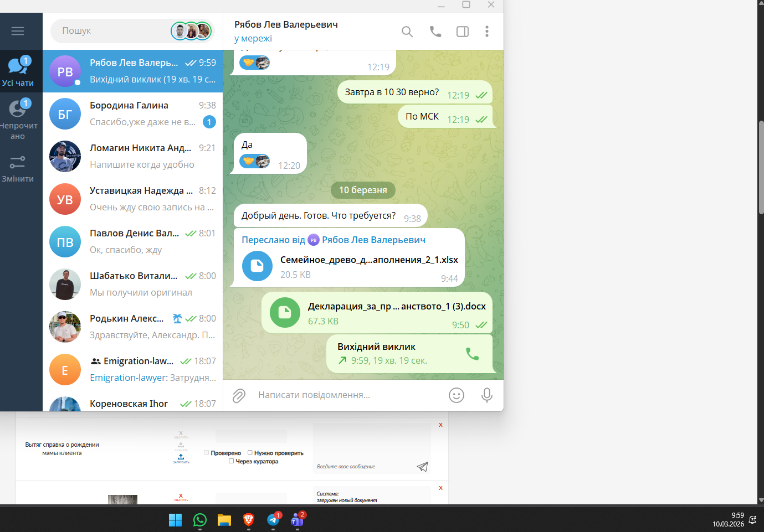Click the ПВ avatar of Павлов Денис

(x=65, y=242)
